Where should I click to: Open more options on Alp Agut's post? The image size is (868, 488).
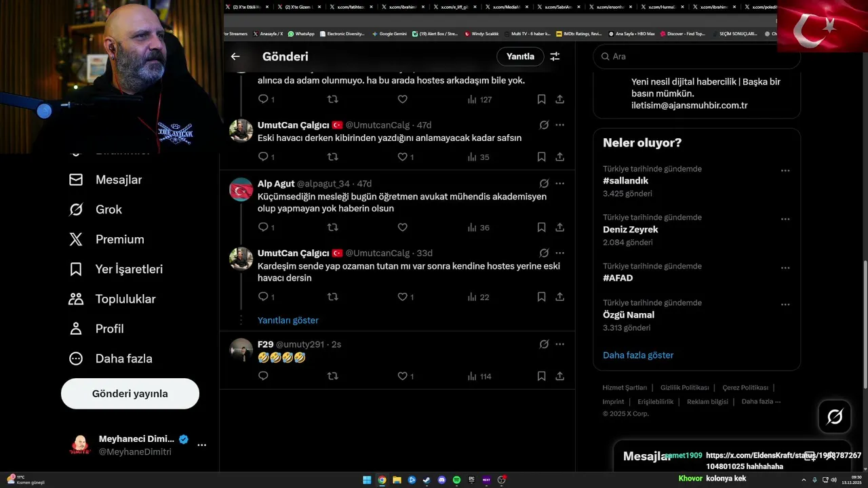[560, 184]
